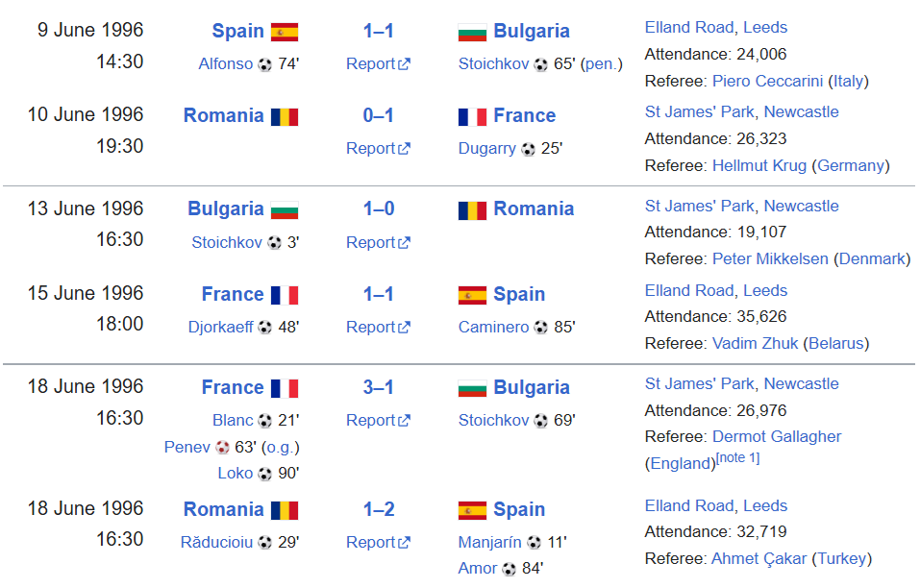Viewport: 920px width, 588px height.
Task: Open Manjarín goalscorer link
Action: [490, 542]
